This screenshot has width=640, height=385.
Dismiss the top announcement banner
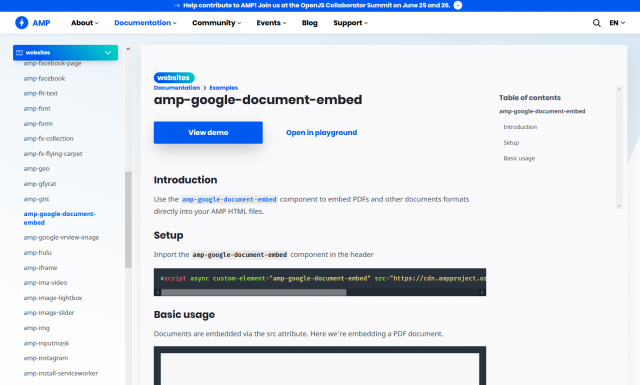(x=458, y=5)
